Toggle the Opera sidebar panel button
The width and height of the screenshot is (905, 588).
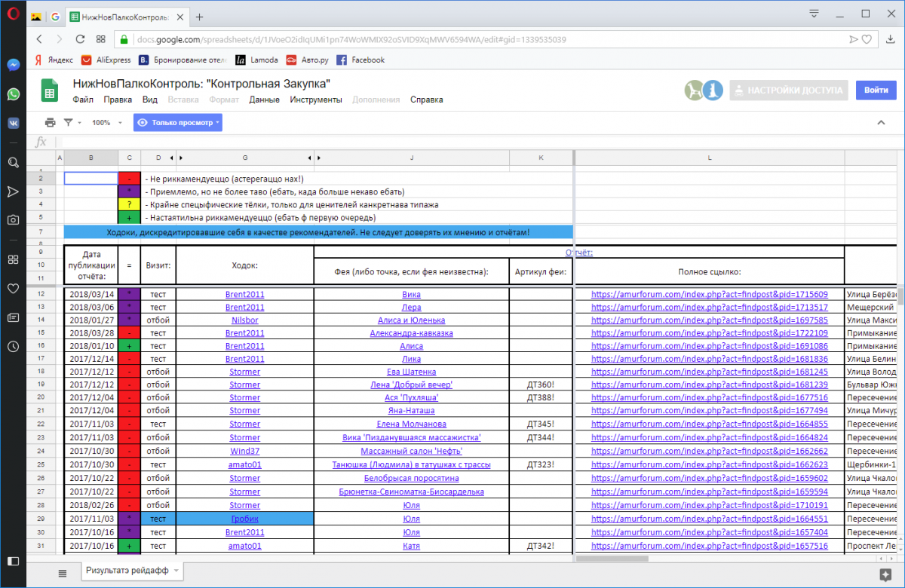point(13,561)
